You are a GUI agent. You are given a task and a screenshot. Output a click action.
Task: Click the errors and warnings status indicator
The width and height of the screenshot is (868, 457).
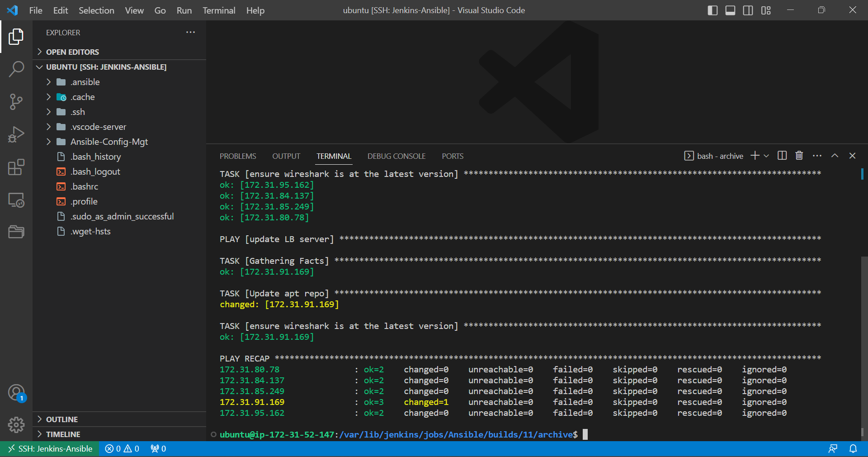click(x=121, y=448)
